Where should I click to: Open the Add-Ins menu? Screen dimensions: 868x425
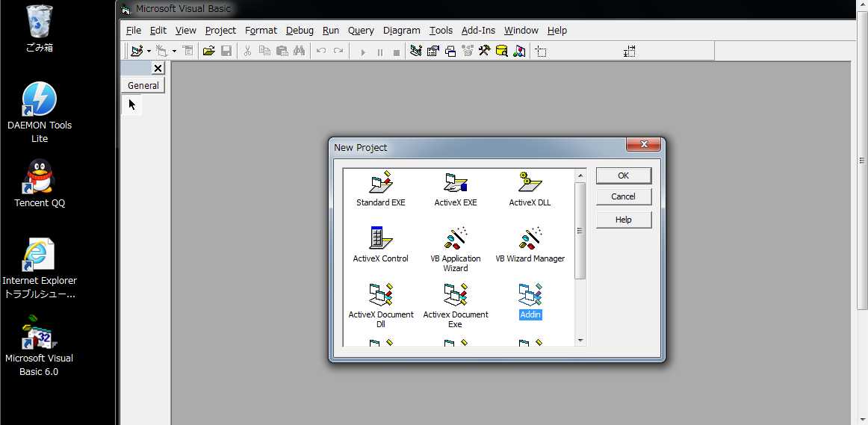coord(478,31)
